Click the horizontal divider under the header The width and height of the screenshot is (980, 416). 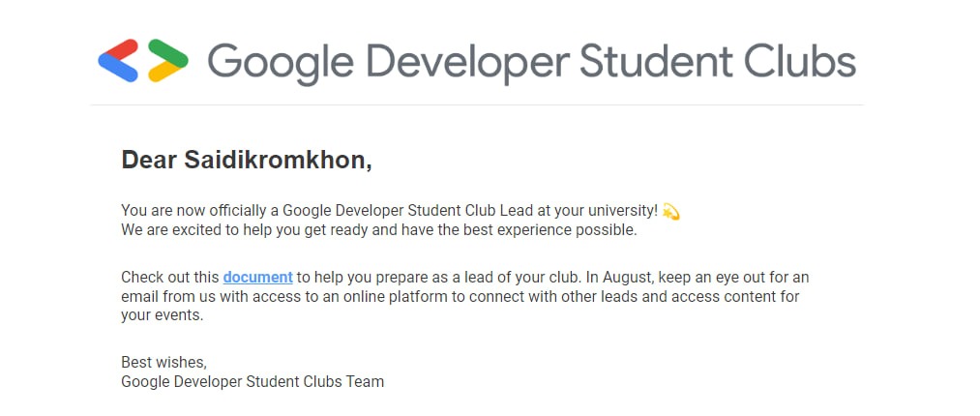coord(477,104)
